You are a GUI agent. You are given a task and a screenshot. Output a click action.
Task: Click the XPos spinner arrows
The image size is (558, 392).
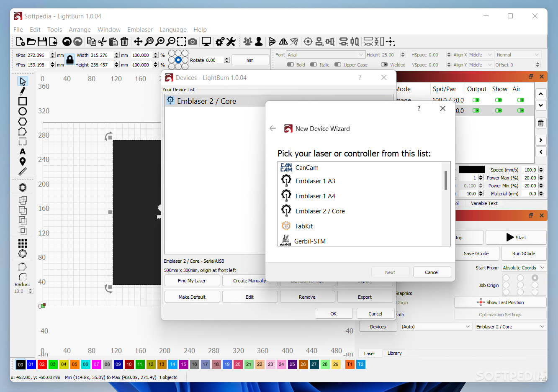[52, 55]
